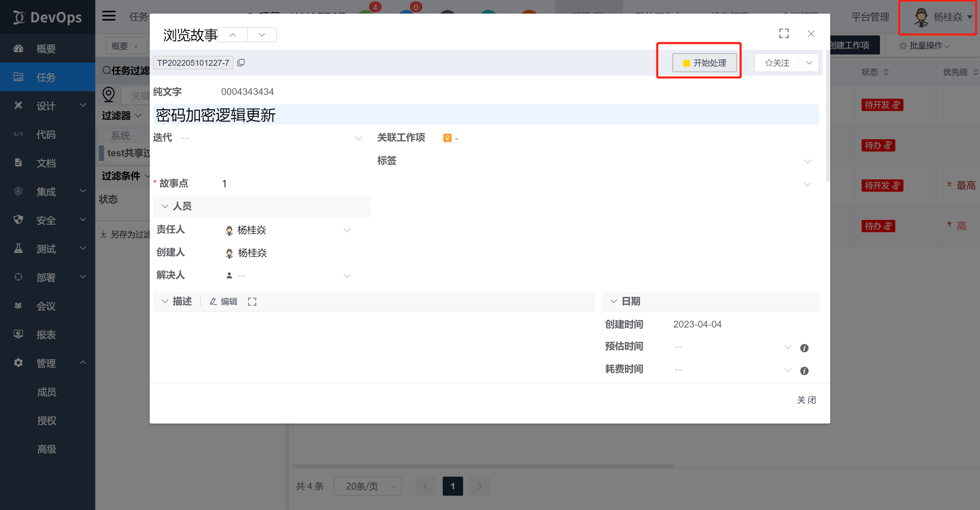
Task: Open the 任务 section in the sidebar
Action: click(x=46, y=77)
